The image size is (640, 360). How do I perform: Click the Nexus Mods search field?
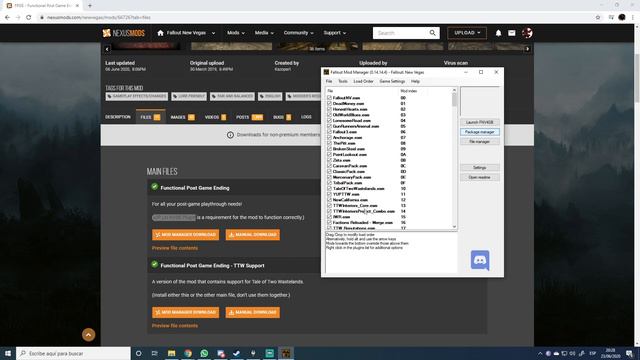click(400, 33)
